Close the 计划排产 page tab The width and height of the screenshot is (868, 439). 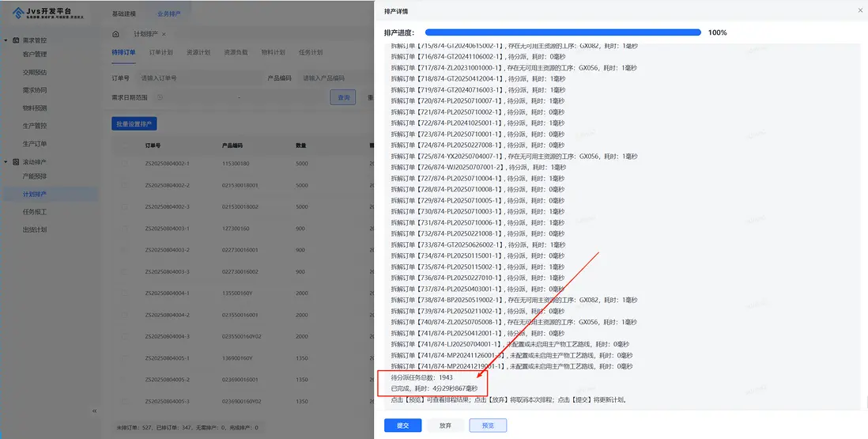pyautogui.click(x=164, y=34)
